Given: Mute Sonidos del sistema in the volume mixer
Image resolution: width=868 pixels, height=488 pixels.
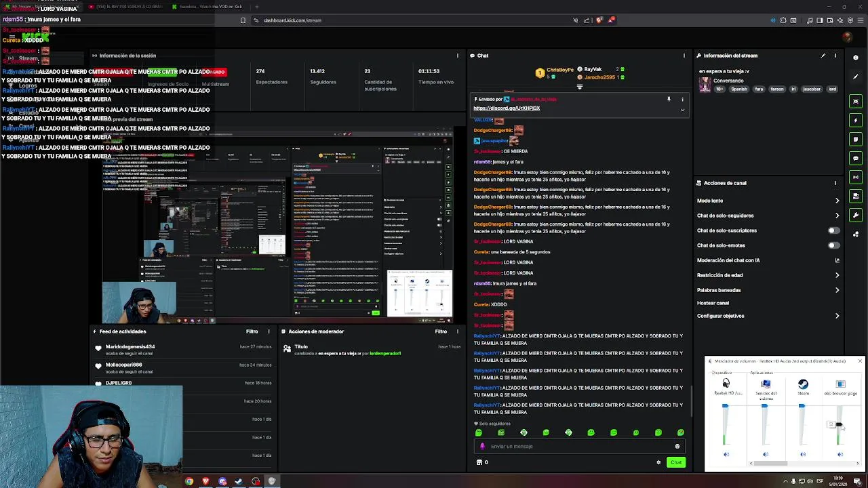Looking at the screenshot, I should (766, 454).
